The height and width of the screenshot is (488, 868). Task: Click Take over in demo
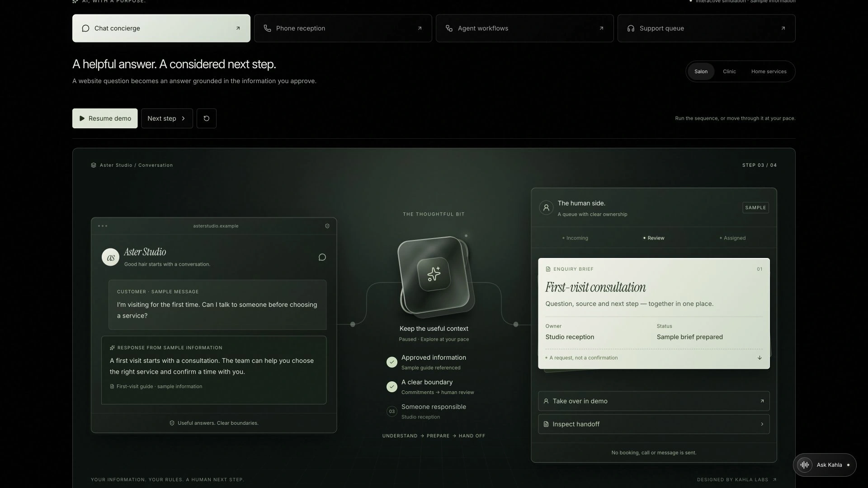coord(654,401)
